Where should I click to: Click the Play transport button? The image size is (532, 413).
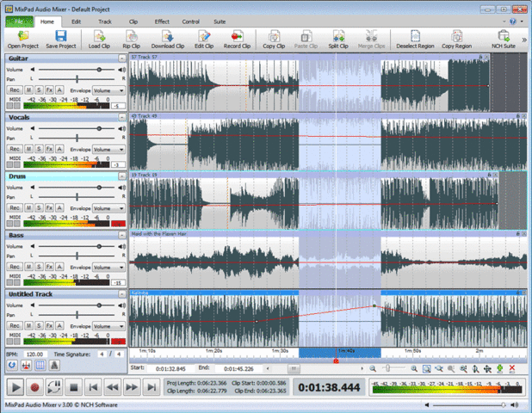click(x=15, y=387)
